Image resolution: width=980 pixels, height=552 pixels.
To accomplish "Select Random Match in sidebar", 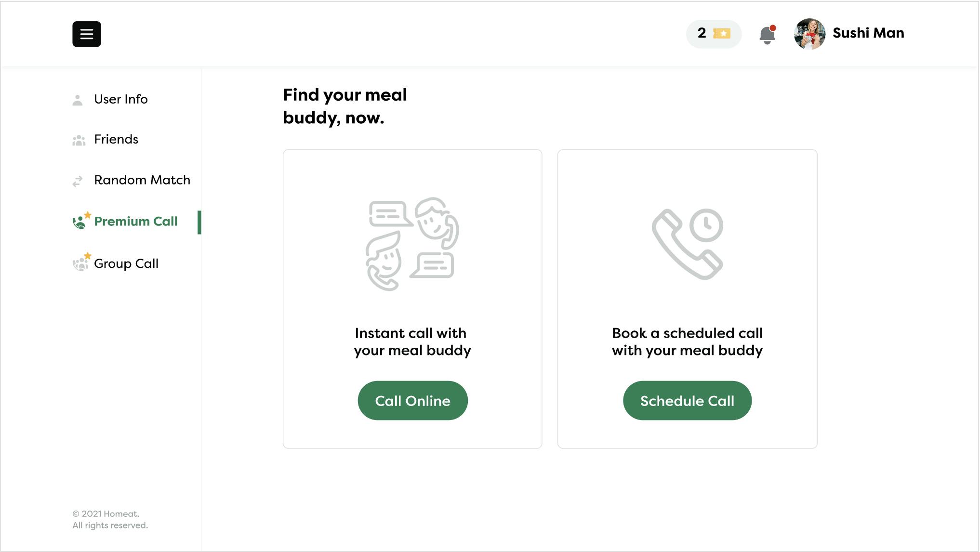I will (142, 180).
